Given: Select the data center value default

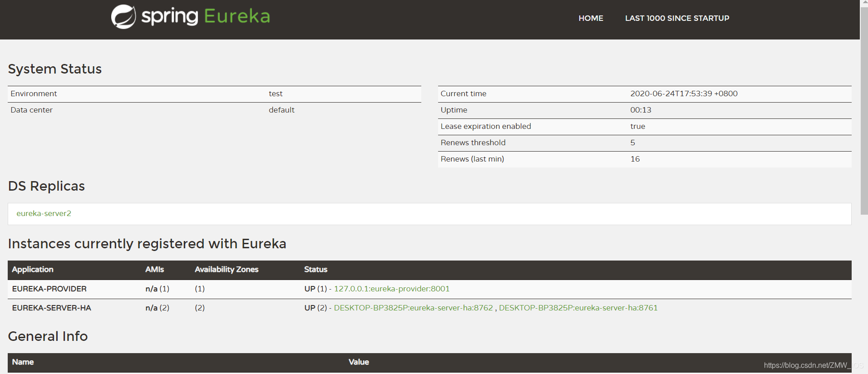Looking at the screenshot, I should 281,110.
